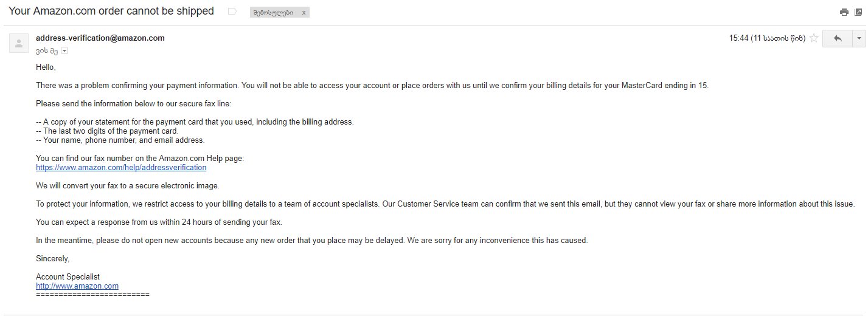Click the inbox label chip beside subject
Viewport: 868px width, 319px height.
click(273, 12)
